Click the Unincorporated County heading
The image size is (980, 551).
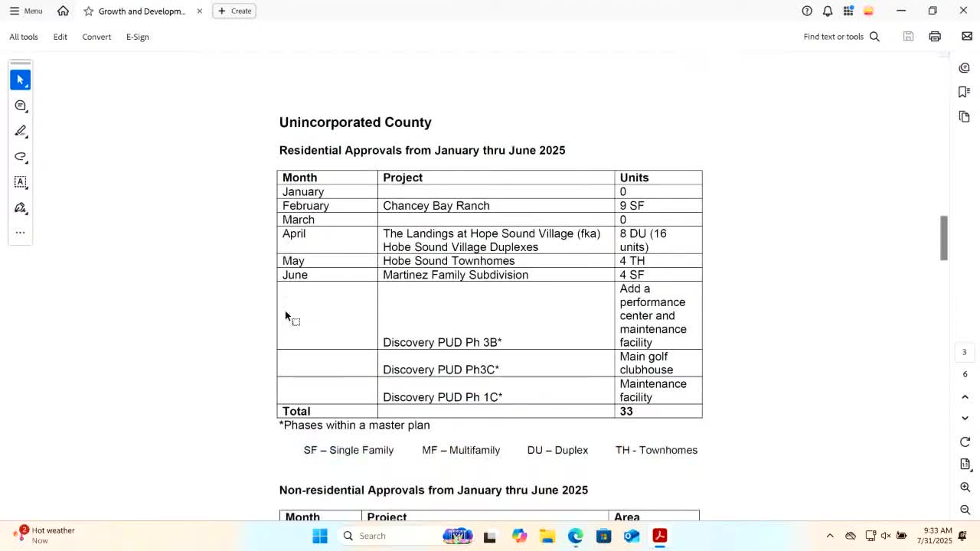(355, 122)
